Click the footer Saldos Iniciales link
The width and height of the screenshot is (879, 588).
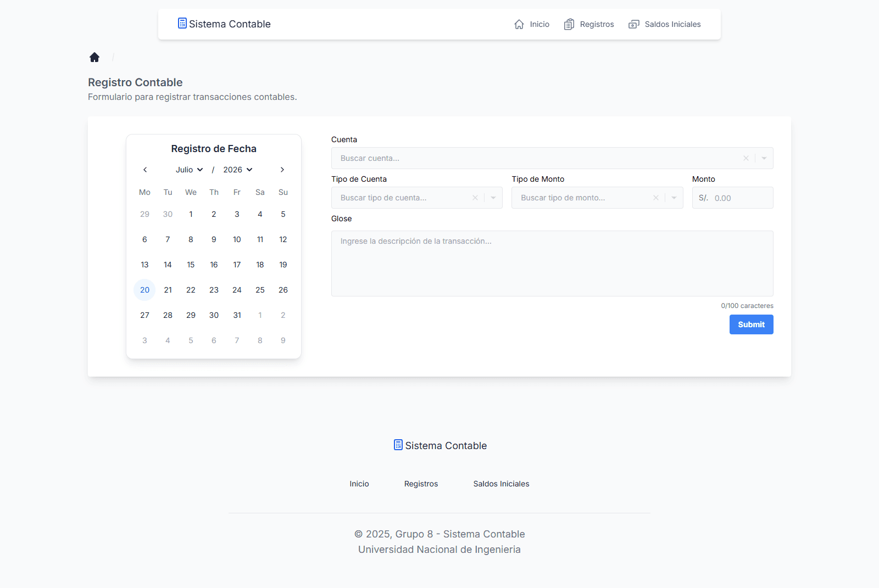[x=502, y=484]
